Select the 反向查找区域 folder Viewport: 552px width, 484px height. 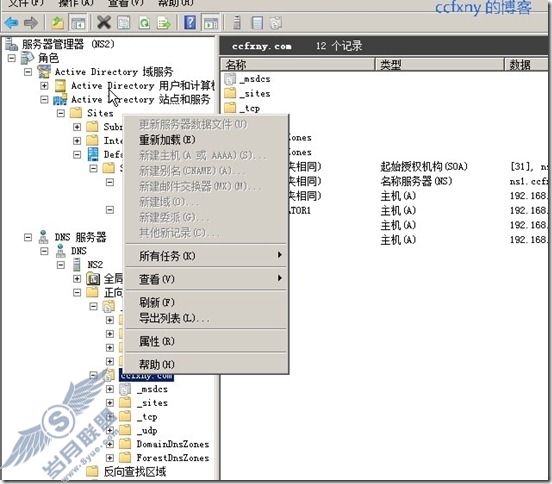click(x=134, y=472)
